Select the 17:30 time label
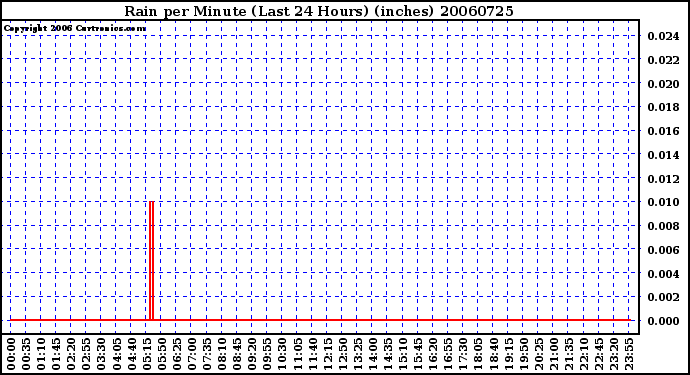The height and width of the screenshot is (375, 690). click(x=462, y=354)
